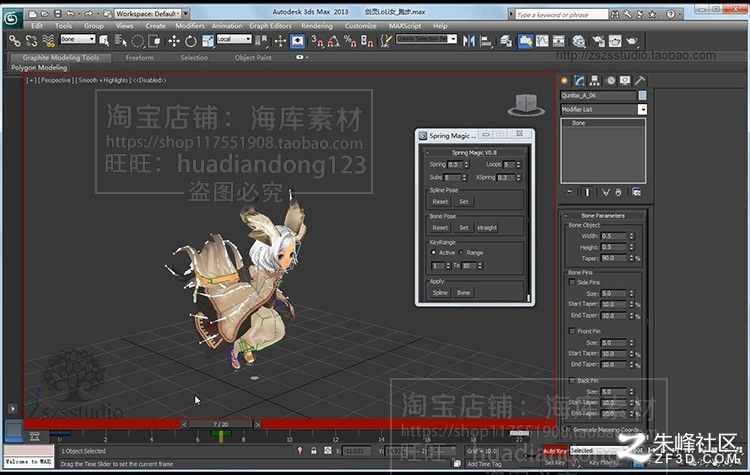
Task: Open the Graphite ribbon options dropdown
Action: (x=301, y=57)
